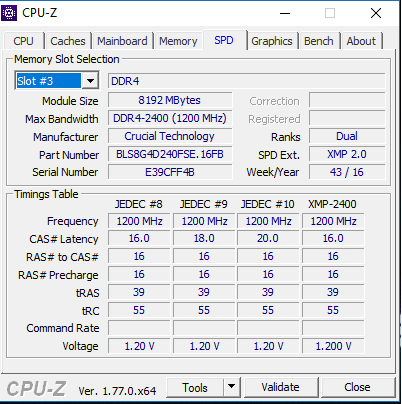Viewport: 402px width, 404px height.
Task: Open the Graphics tab
Action: 272,41
